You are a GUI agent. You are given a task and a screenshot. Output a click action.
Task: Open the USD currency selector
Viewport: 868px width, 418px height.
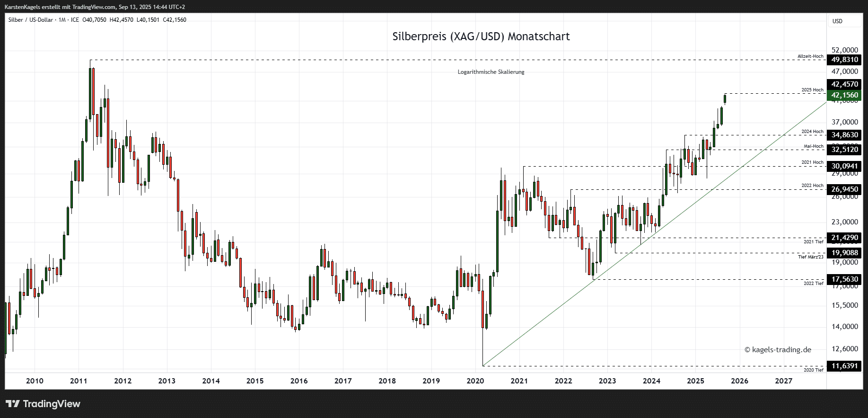coord(837,21)
